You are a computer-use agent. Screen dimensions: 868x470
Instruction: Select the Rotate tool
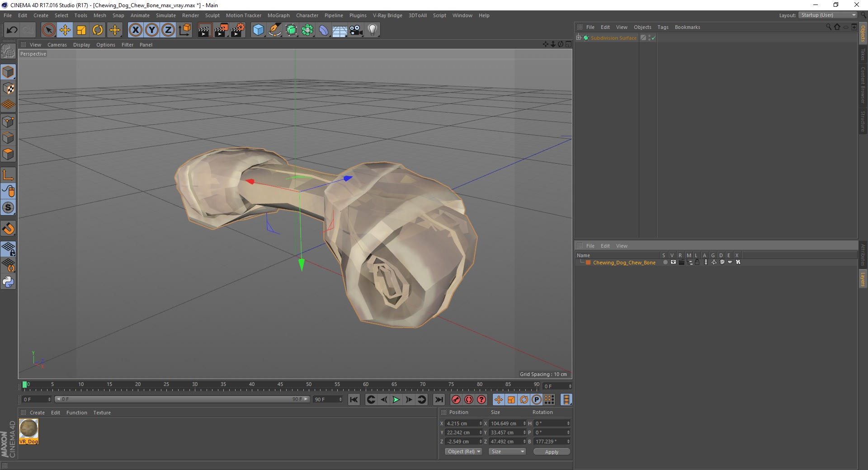[x=98, y=30]
